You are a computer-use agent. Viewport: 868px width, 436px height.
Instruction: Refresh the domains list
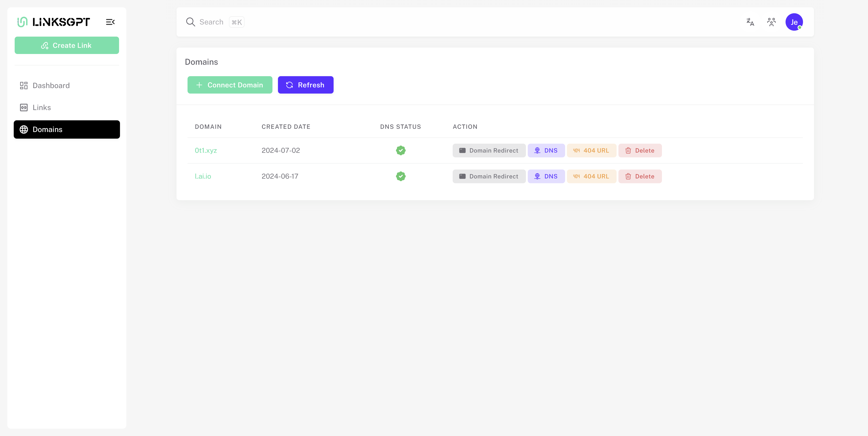click(305, 85)
